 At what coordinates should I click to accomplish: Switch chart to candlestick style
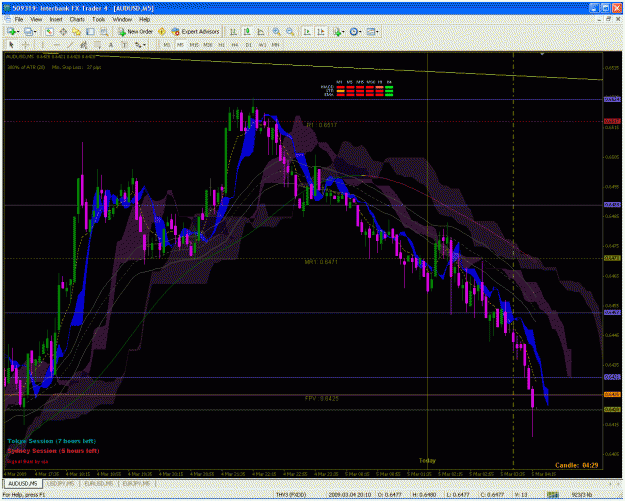247,31
